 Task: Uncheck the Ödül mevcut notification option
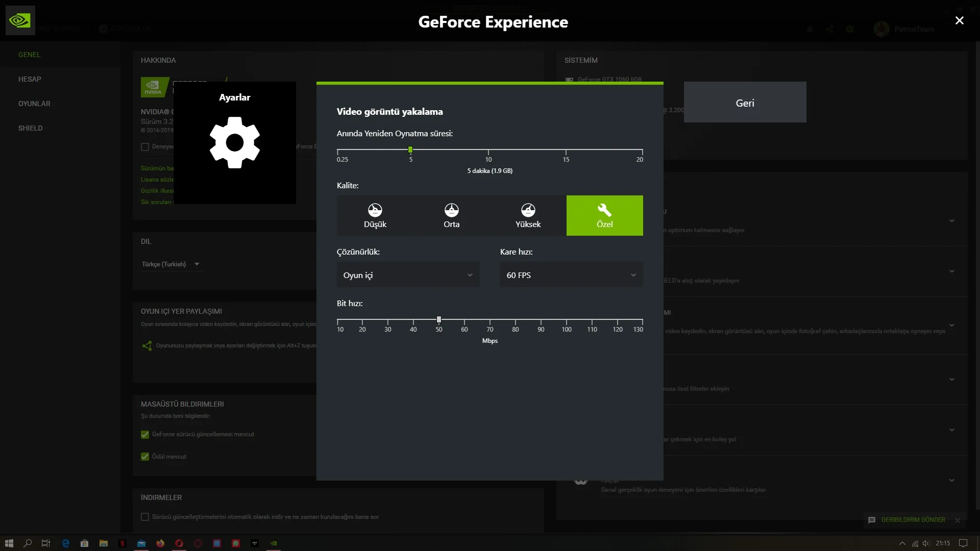point(144,457)
